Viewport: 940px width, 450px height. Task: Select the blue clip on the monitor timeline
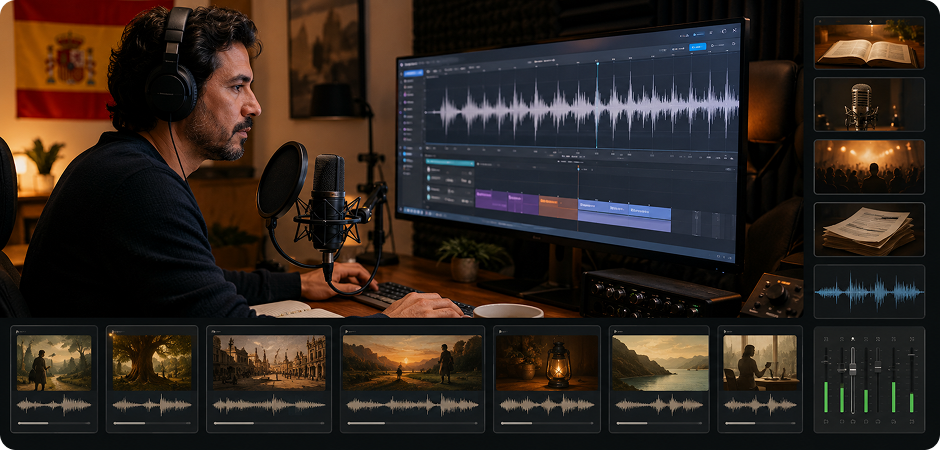click(x=624, y=216)
